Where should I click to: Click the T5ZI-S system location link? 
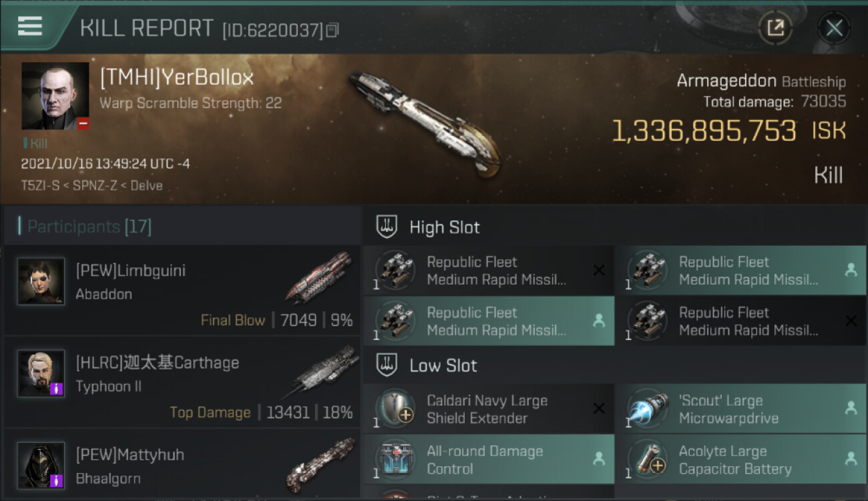click(39, 186)
